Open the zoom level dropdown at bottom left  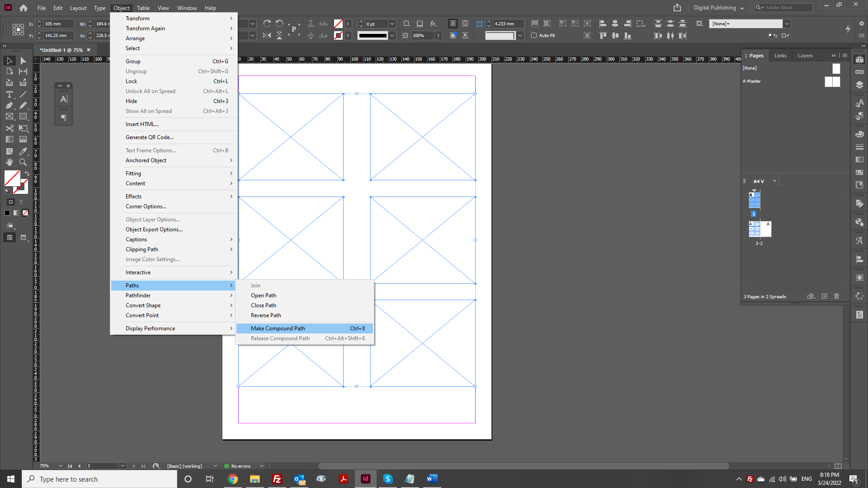point(61,465)
